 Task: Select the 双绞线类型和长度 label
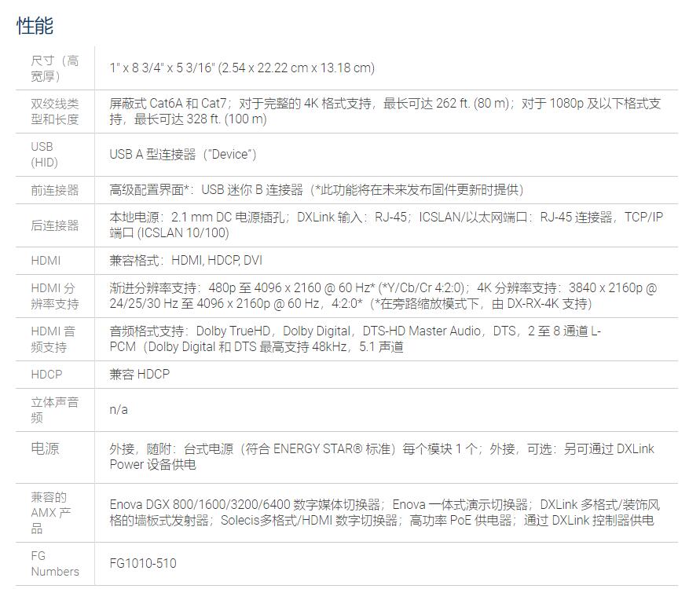coord(55,112)
